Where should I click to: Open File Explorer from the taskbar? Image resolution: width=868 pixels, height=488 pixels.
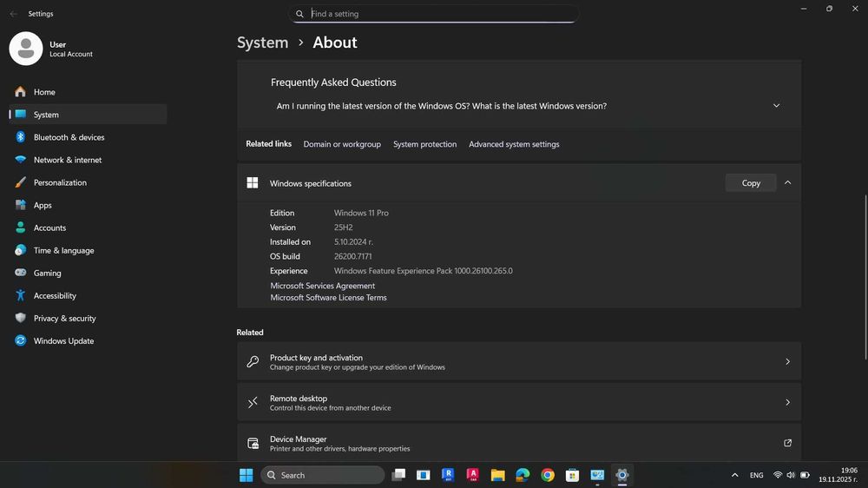497,475
